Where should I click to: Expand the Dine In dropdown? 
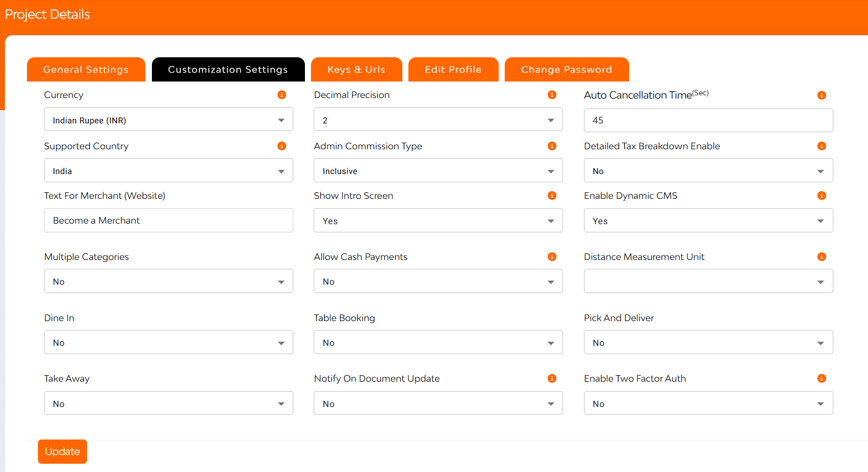click(168, 342)
